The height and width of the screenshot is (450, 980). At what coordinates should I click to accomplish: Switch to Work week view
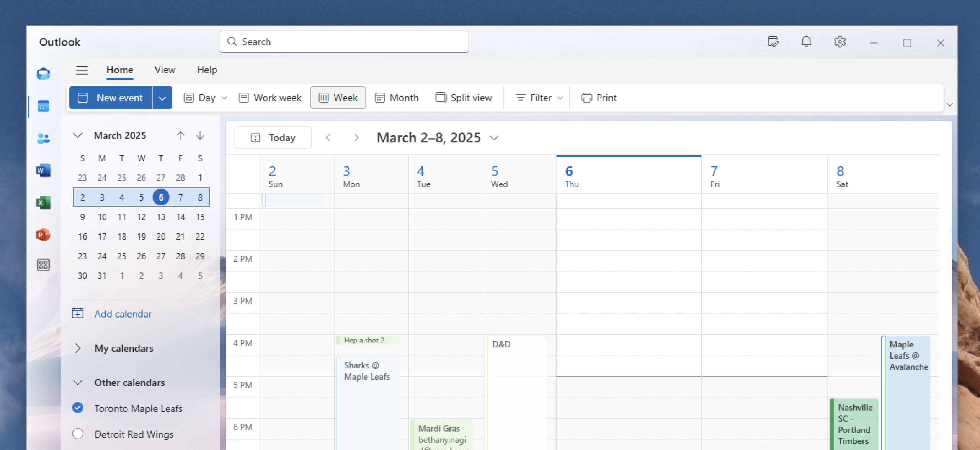tap(270, 98)
